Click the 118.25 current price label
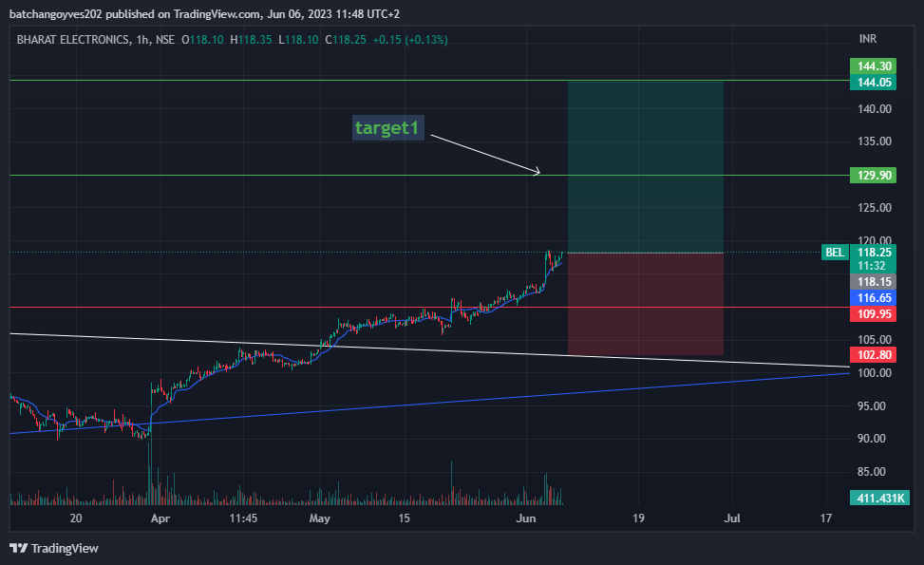Screen dimensions: 924x565 (874, 253)
